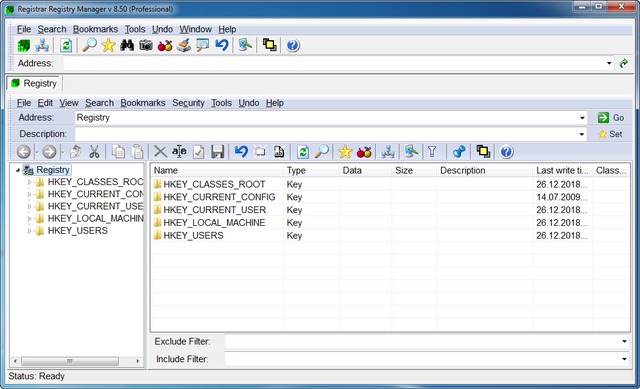This screenshot has width=640, height=389.
Task: Click the brush registry cleaner icon
Action: point(184,45)
